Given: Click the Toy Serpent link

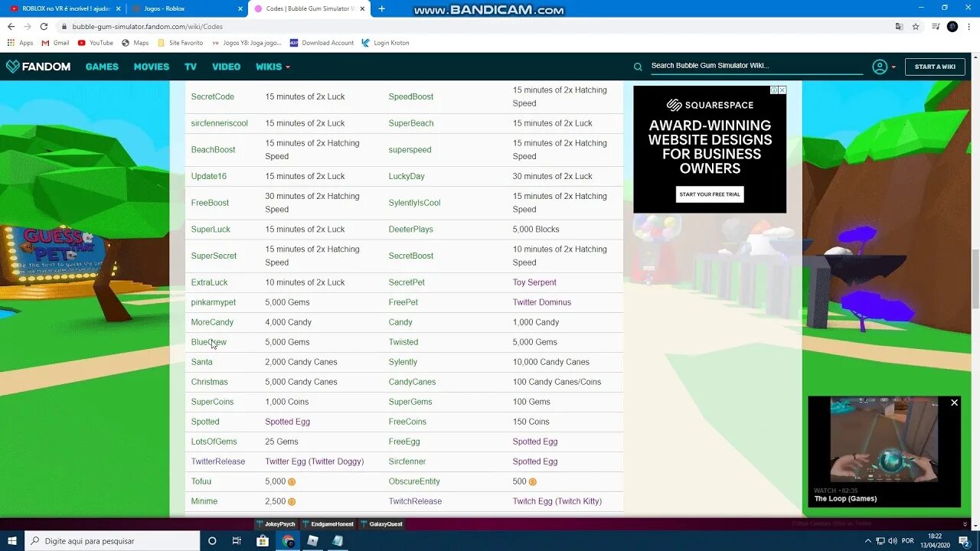Looking at the screenshot, I should pyautogui.click(x=534, y=282).
